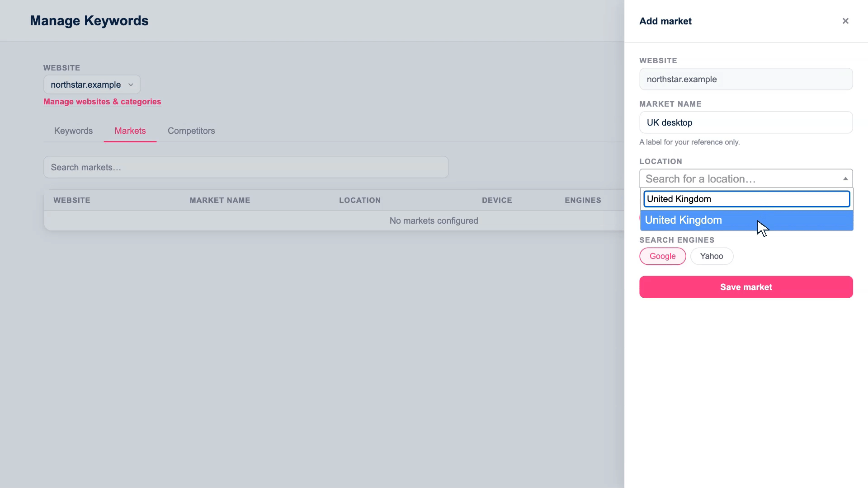Click the Add market panel title
This screenshot has width=868, height=488.
pos(665,21)
